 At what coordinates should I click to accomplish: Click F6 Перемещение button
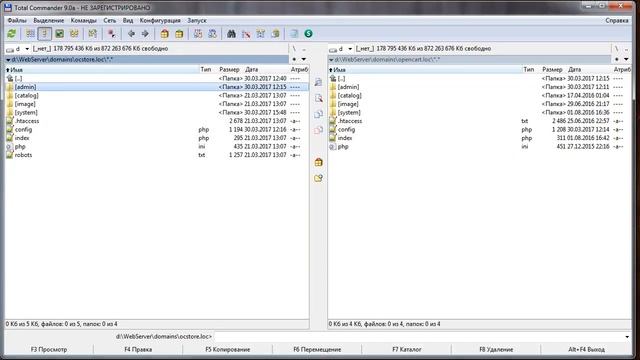point(317,349)
